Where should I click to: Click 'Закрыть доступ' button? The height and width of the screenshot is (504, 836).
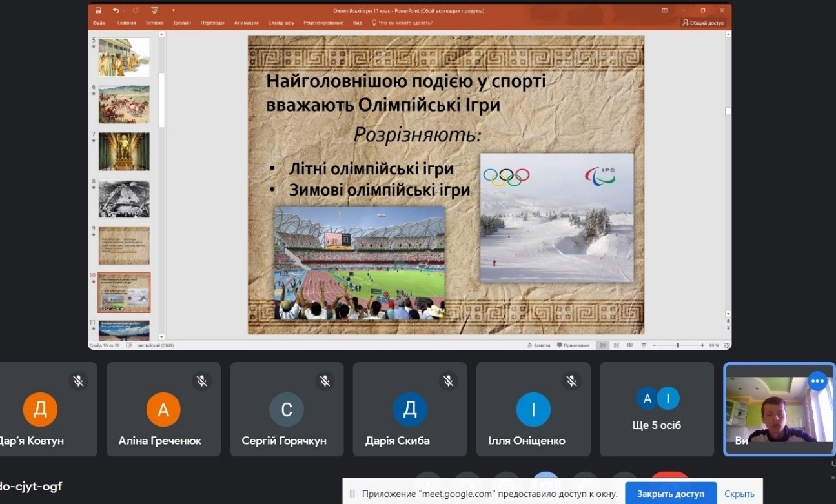[x=671, y=494]
